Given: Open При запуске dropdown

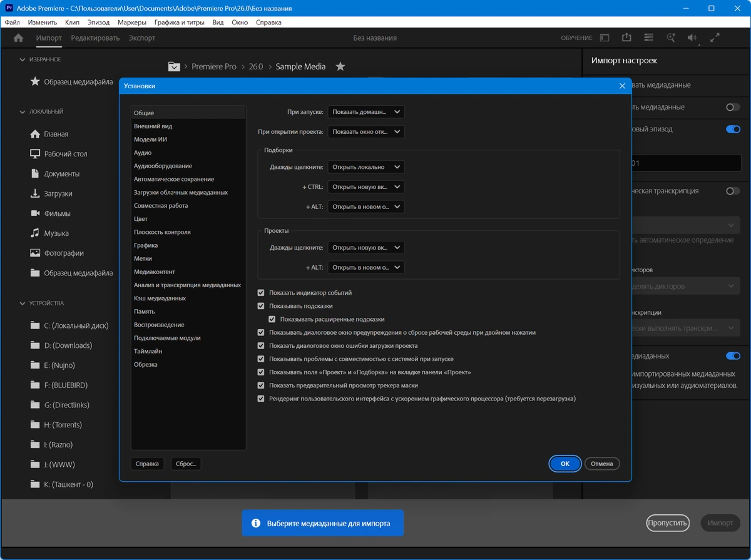Looking at the screenshot, I should 366,112.
